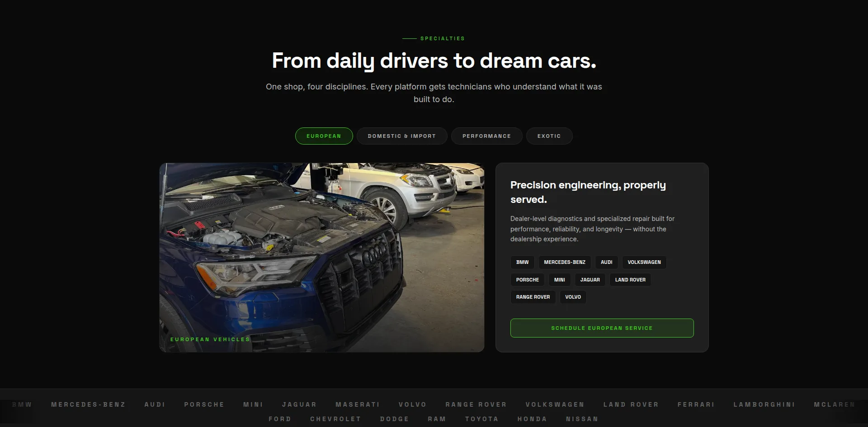868x427 pixels.
Task: Click the 'Dealer-level diagnostics' description paragraph
Action: pyautogui.click(x=592, y=229)
